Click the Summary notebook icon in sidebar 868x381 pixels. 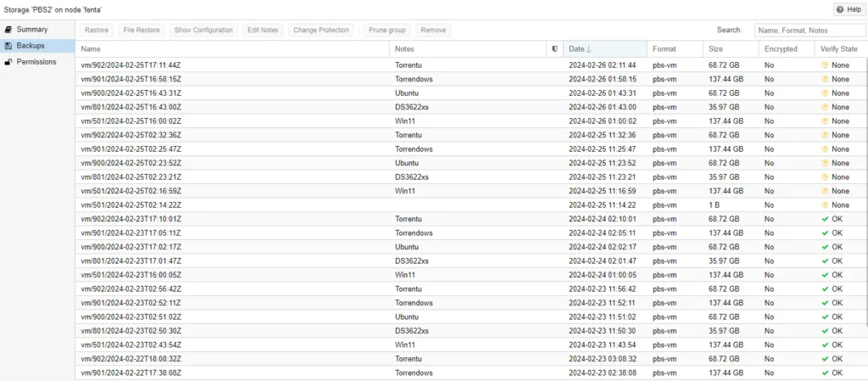pos(8,30)
